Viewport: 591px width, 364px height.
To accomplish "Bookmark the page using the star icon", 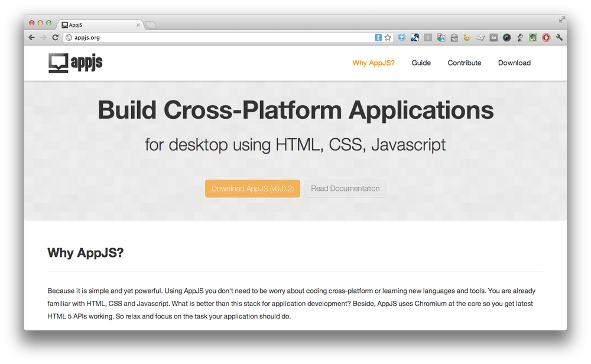I will [388, 37].
